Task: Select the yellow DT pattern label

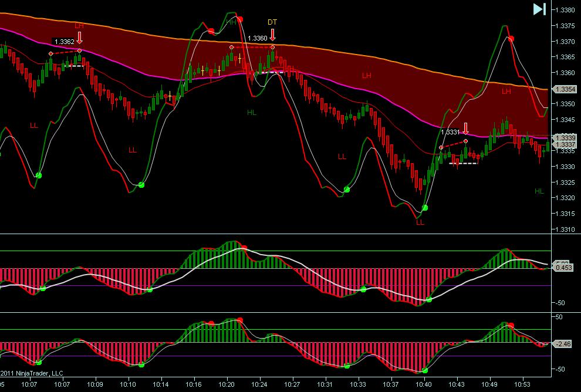Action: tap(272, 22)
